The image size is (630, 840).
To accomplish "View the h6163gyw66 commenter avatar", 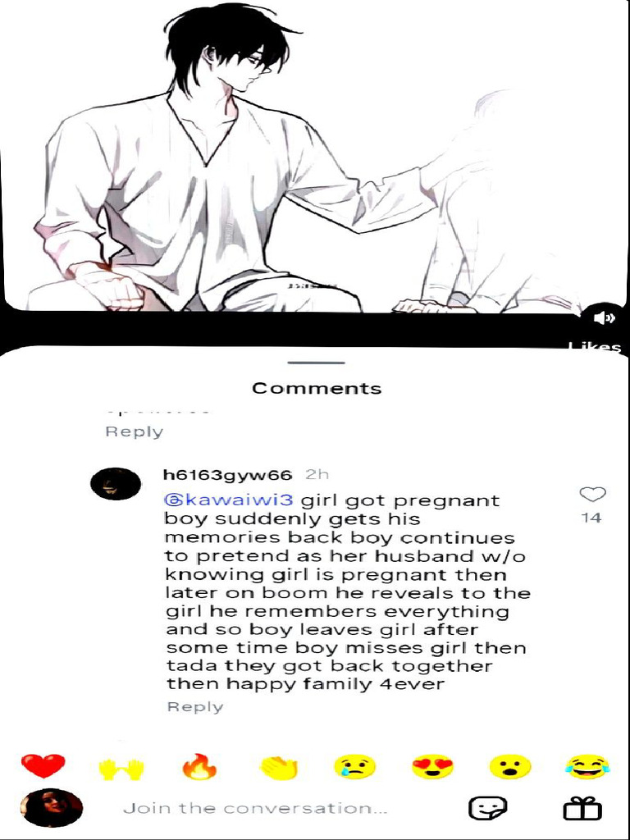I will pyautogui.click(x=115, y=484).
